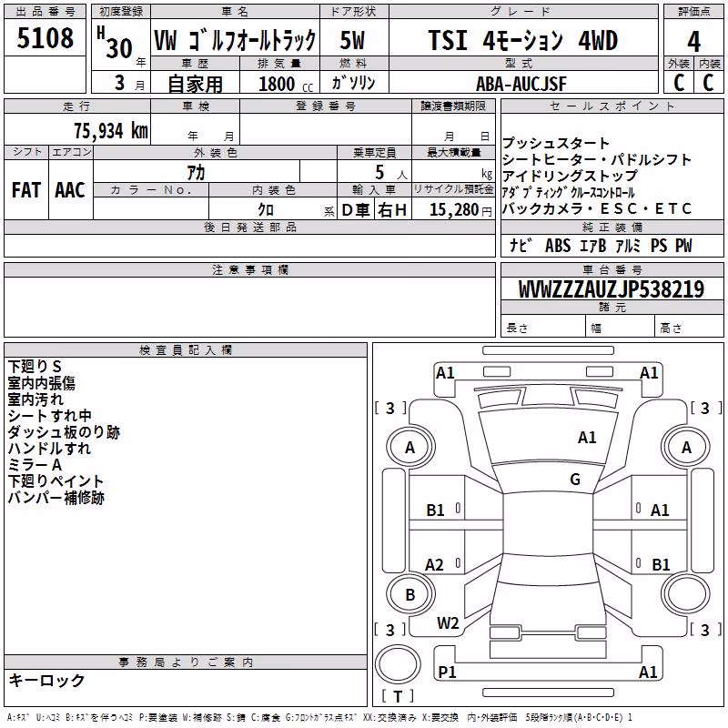Click the 事務局よりご案内 section header
The image size is (728, 728).
[186, 662]
